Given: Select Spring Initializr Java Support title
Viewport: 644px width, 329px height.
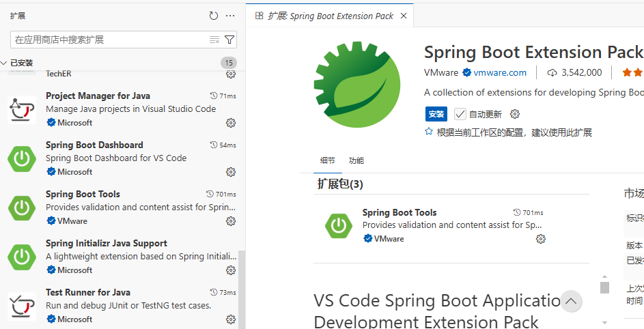Looking at the screenshot, I should 107,243.
